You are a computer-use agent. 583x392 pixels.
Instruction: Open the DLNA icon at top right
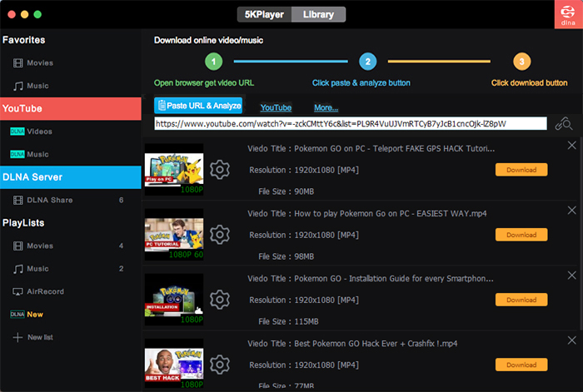(568, 14)
